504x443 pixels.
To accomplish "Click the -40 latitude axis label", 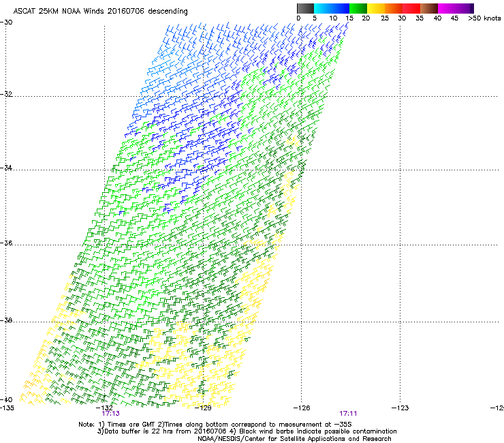I will pyautogui.click(x=6, y=399).
